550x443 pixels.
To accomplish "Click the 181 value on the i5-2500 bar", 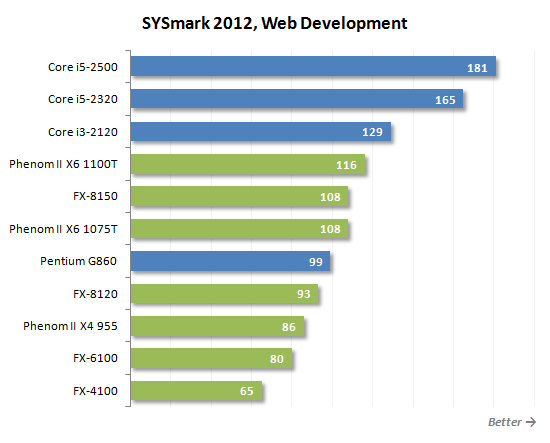I will click(x=477, y=68).
